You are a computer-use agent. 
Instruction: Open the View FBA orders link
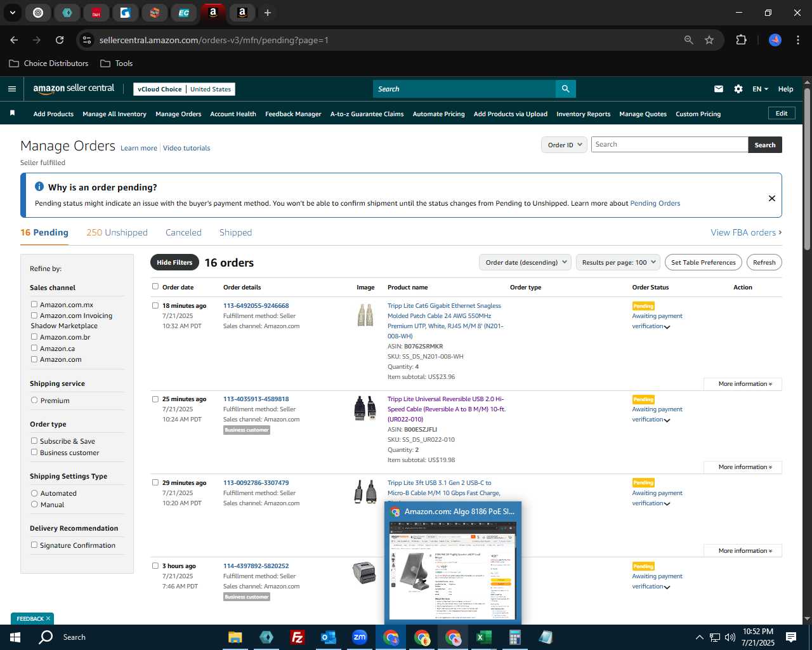tap(746, 232)
